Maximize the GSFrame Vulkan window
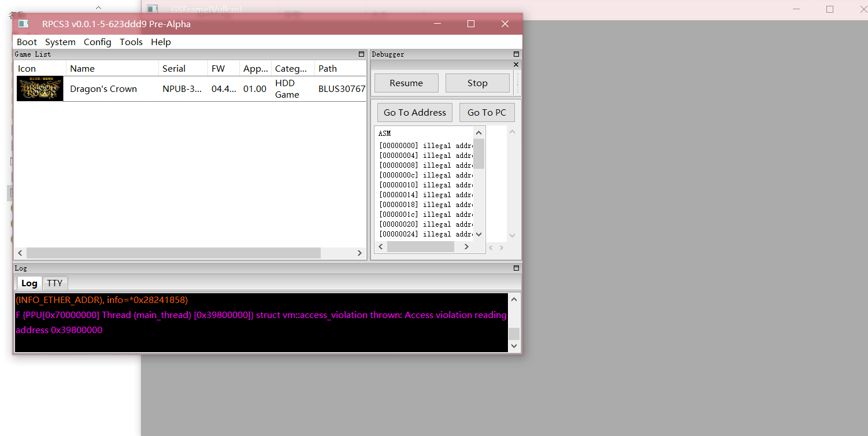Viewport: 868px width, 436px height. [x=830, y=9]
